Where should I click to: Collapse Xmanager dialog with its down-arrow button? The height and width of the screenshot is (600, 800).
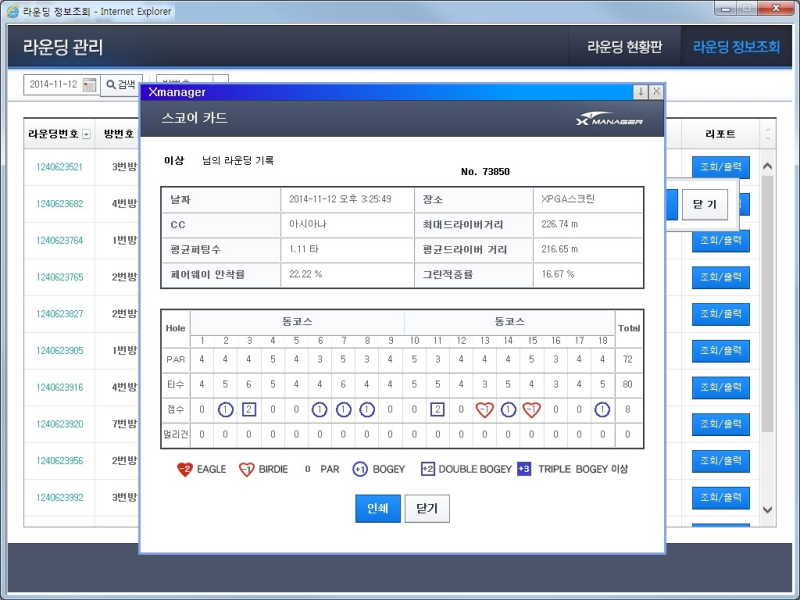point(642,91)
